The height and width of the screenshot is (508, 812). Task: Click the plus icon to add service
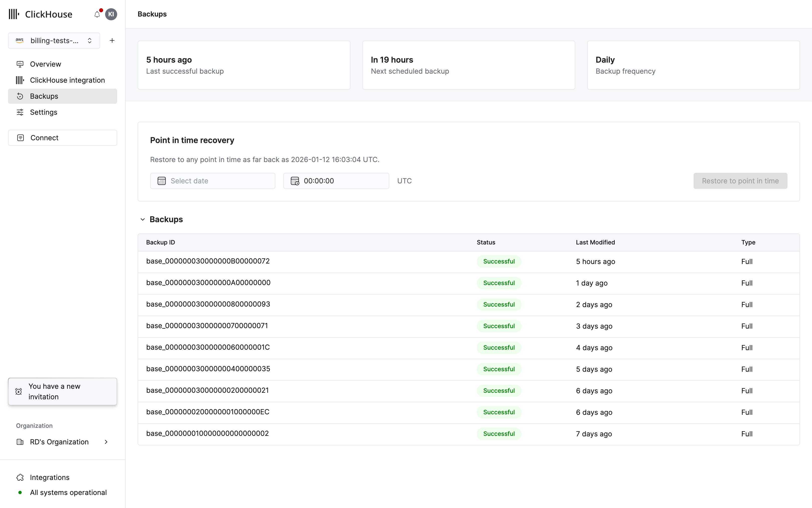[112, 40]
